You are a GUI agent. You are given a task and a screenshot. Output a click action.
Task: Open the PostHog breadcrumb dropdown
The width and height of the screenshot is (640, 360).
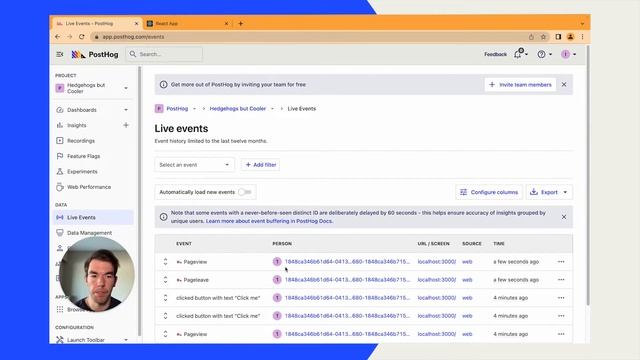194,109
